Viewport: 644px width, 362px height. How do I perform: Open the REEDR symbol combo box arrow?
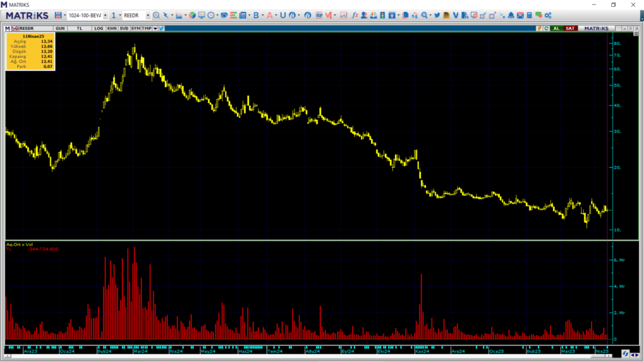[148, 15]
